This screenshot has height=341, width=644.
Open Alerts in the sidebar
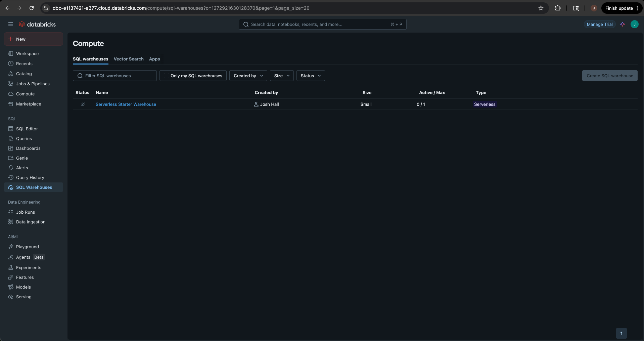34,168
